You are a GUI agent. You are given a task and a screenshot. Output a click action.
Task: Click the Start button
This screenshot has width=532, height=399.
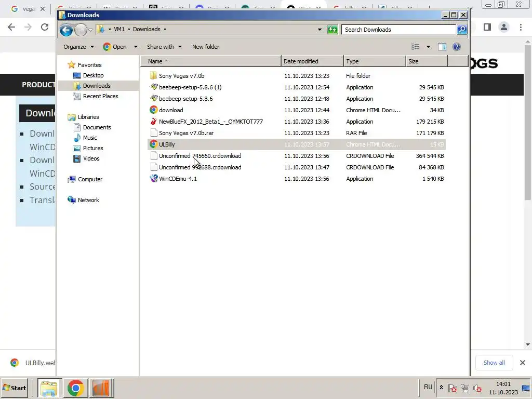tap(14, 388)
